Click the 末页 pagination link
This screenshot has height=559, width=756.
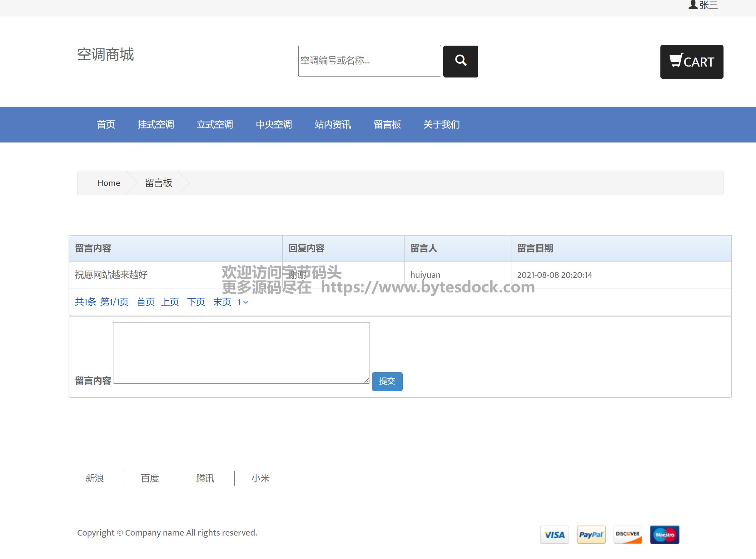pos(222,302)
